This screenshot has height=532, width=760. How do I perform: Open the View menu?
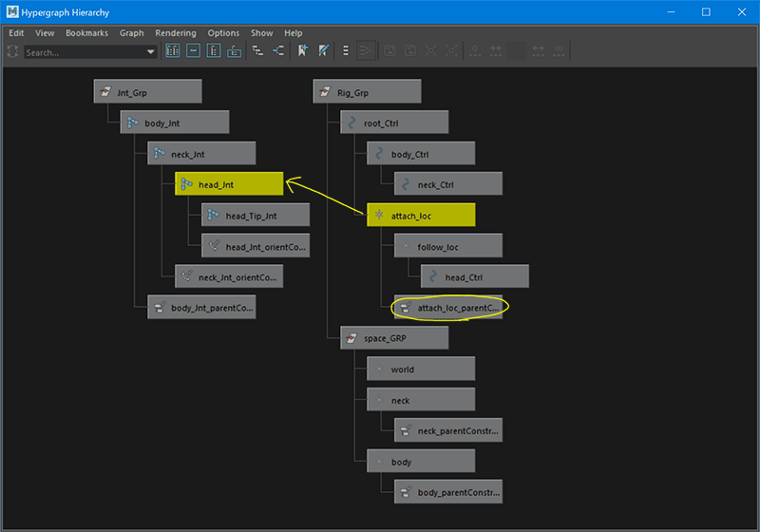tap(45, 33)
